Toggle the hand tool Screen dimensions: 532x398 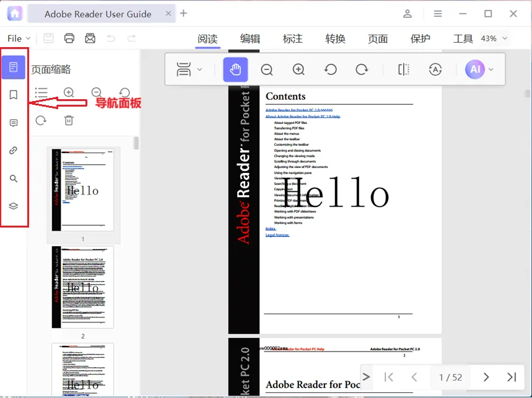[235, 69]
